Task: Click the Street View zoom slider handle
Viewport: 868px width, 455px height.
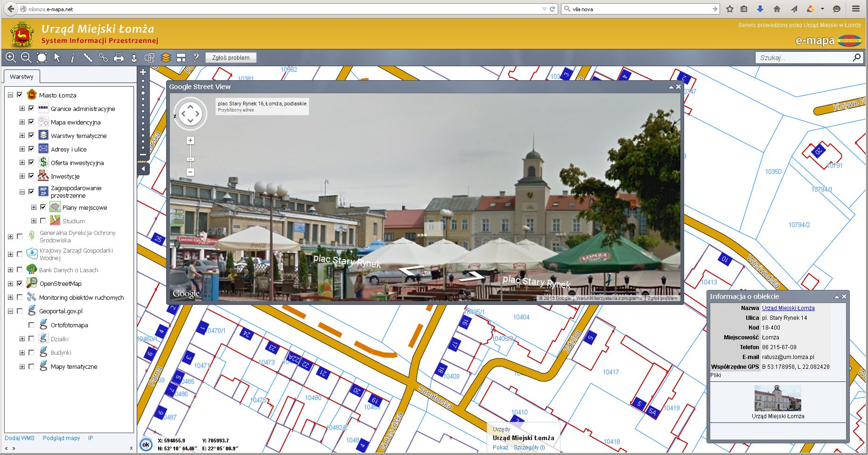Action: click(x=190, y=159)
